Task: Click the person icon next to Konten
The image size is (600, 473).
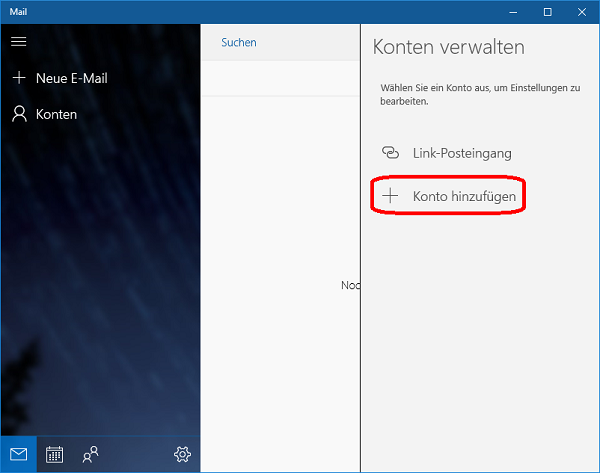Action: coord(18,114)
